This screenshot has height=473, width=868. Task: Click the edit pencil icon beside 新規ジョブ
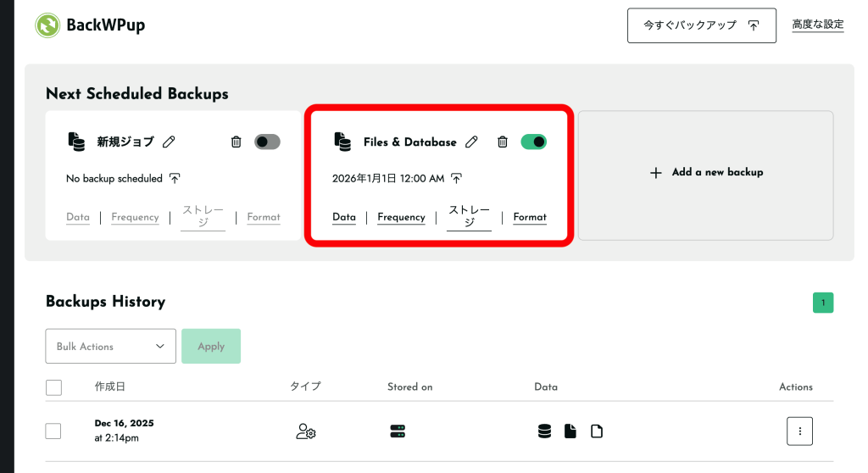click(169, 142)
